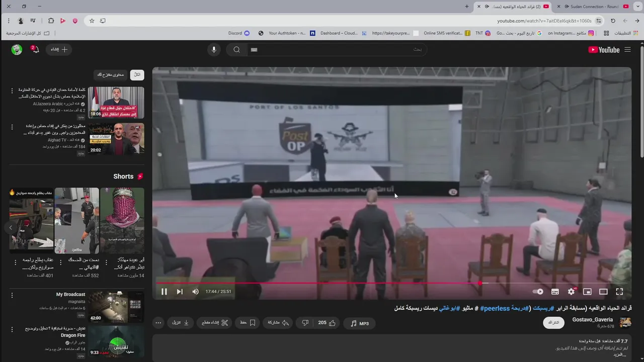Open the Alghad TV 20:02 video thumbnail

(117, 139)
